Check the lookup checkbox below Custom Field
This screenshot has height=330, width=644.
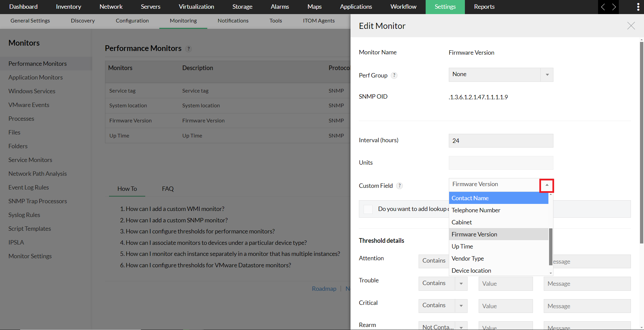click(368, 209)
